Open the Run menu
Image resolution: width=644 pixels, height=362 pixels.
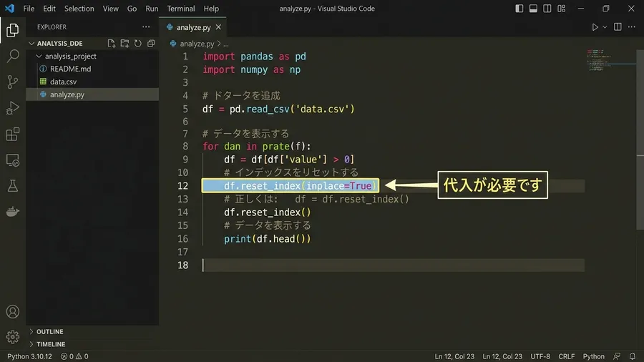152,8
